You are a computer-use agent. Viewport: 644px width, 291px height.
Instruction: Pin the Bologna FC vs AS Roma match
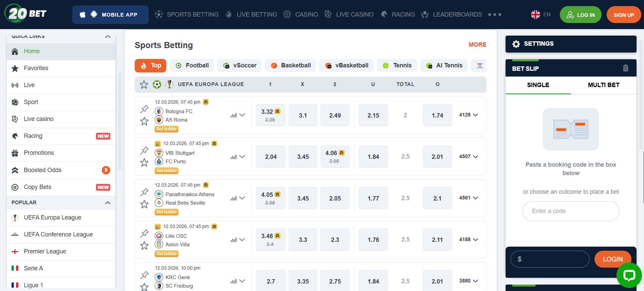(145, 109)
